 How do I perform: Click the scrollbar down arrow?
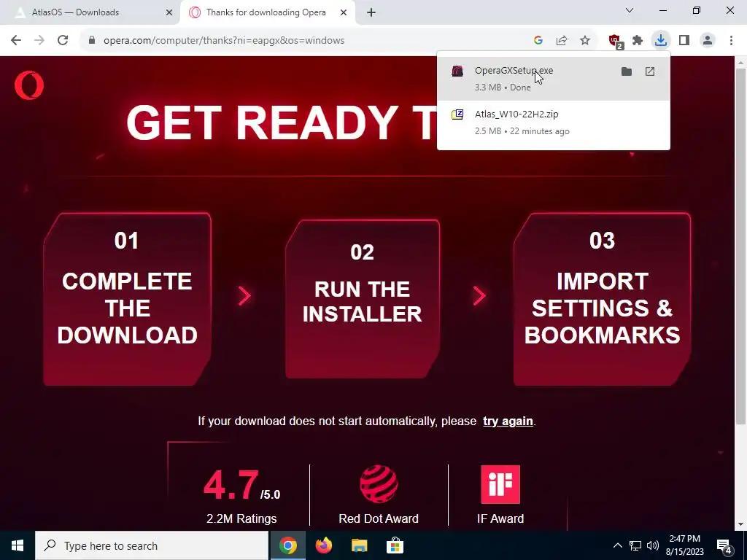[x=741, y=524]
